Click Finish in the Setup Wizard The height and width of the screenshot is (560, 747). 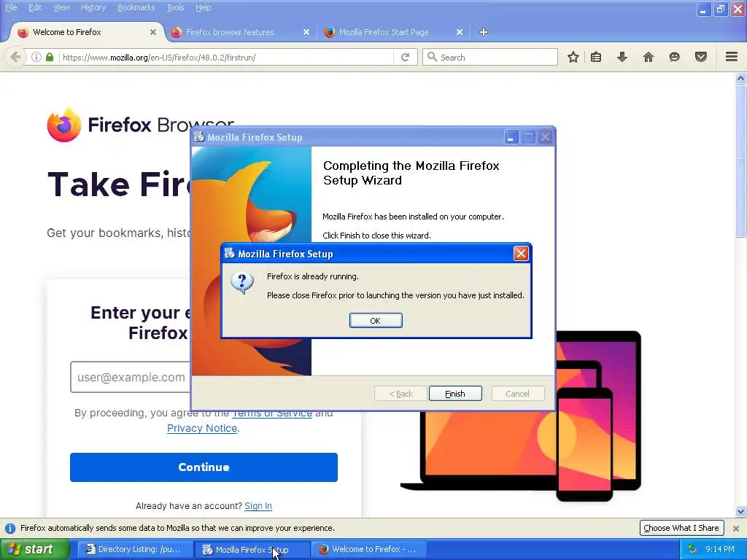(x=455, y=393)
